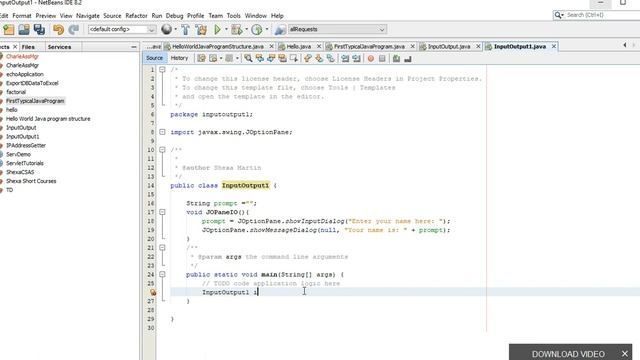The height and width of the screenshot is (360, 640).
Task: Switch to HelloWorldJavaProgramStructure.java tab
Action: (218, 47)
